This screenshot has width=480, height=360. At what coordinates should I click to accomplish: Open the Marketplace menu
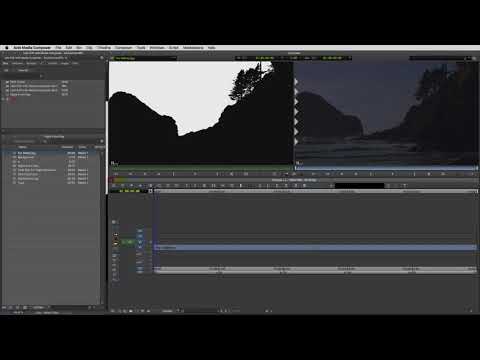(x=193, y=48)
